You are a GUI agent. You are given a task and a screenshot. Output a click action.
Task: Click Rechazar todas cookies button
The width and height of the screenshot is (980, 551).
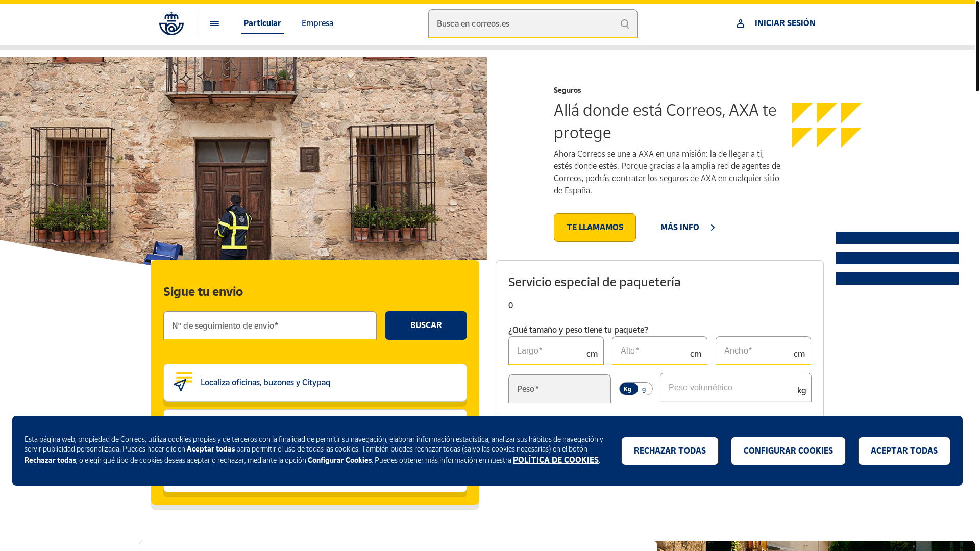coord(670,451)
